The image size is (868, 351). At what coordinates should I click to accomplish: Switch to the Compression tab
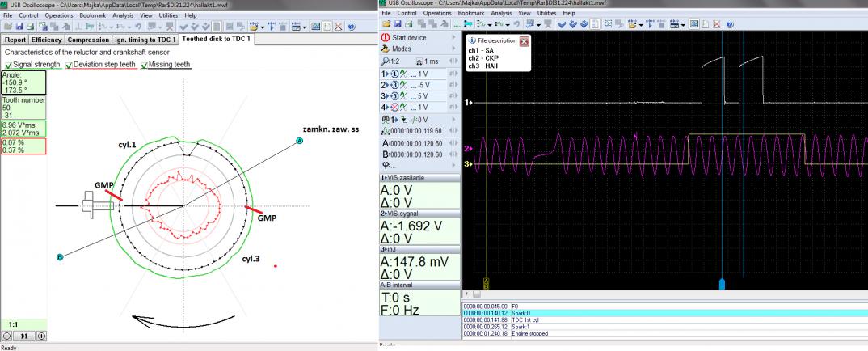tap(88, 39)
